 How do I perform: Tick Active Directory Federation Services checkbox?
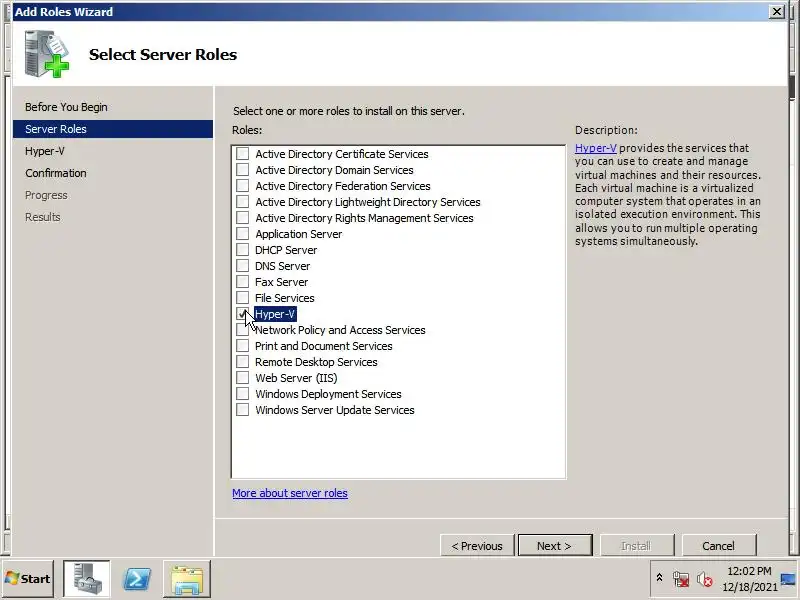pyautogui.click(x=242, y=186)
